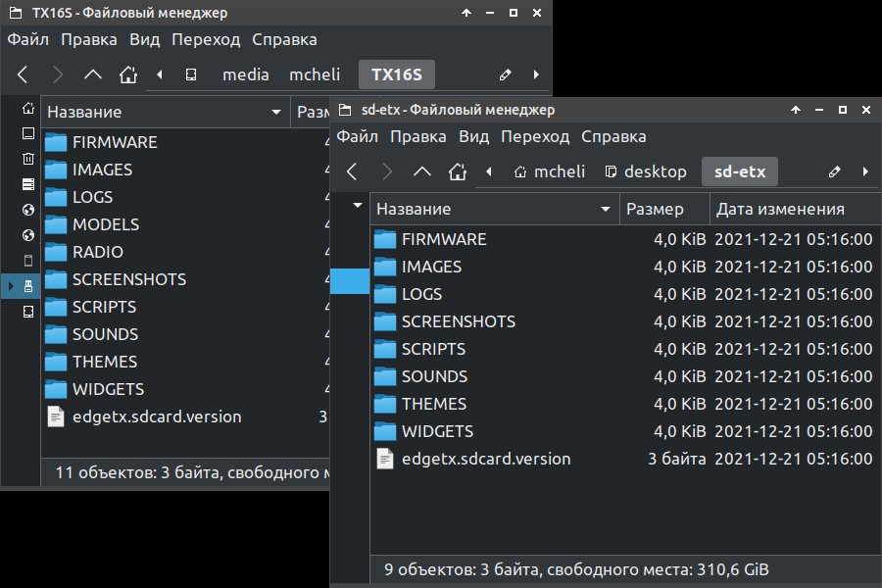
Task: Go to parent folder in sd-etx window
Action: tap(422, 171)
